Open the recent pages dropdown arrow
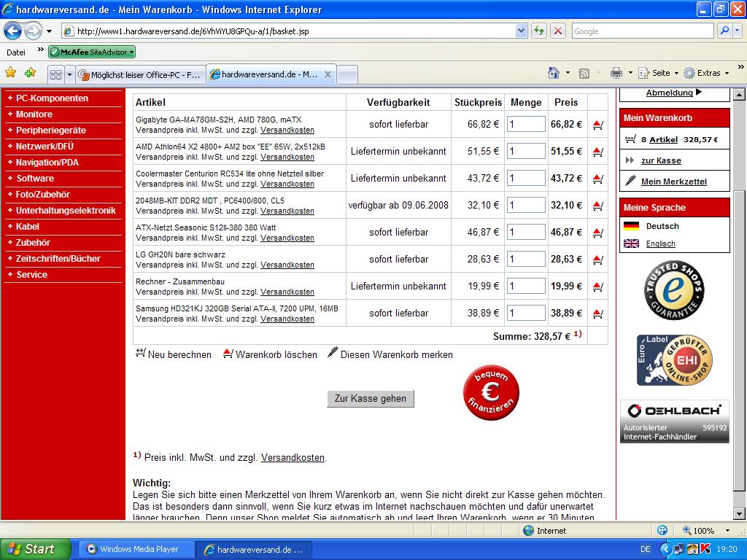This screenshot has width=747, height=560. [x=49, y=31]
